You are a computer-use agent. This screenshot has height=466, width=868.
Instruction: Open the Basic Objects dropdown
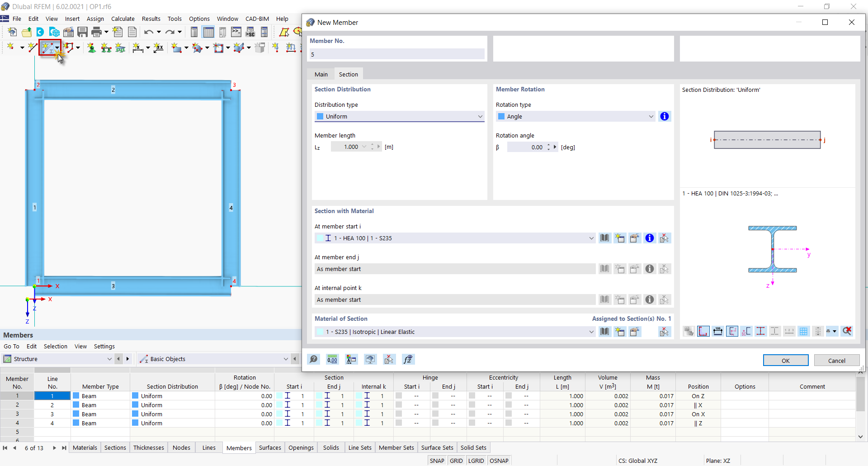coord(213,359)
